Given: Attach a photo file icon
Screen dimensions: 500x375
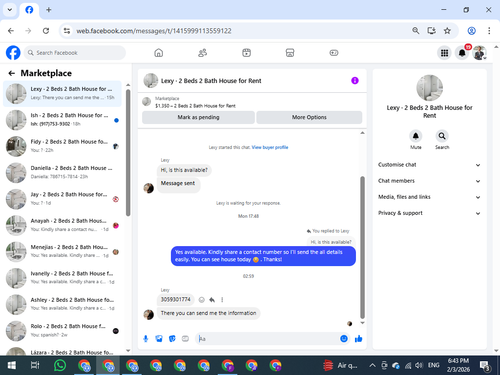Looking at the screenshot, I should 159,339.
